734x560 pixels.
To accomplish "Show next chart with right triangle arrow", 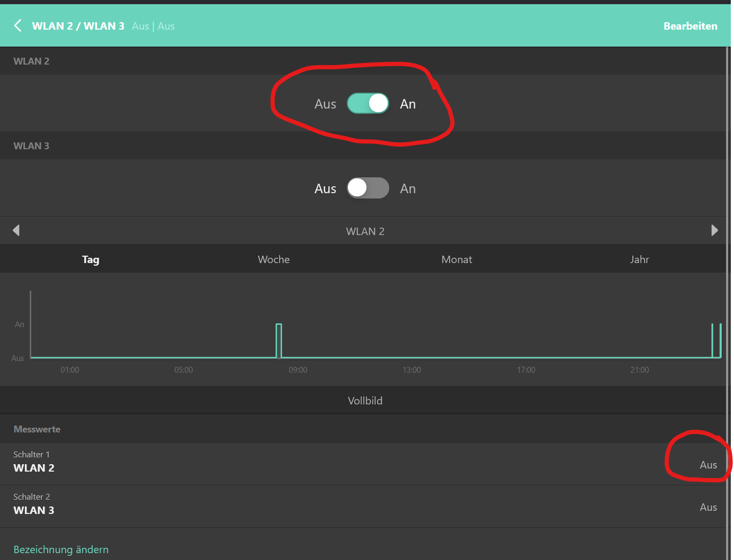I will (714, 230).
